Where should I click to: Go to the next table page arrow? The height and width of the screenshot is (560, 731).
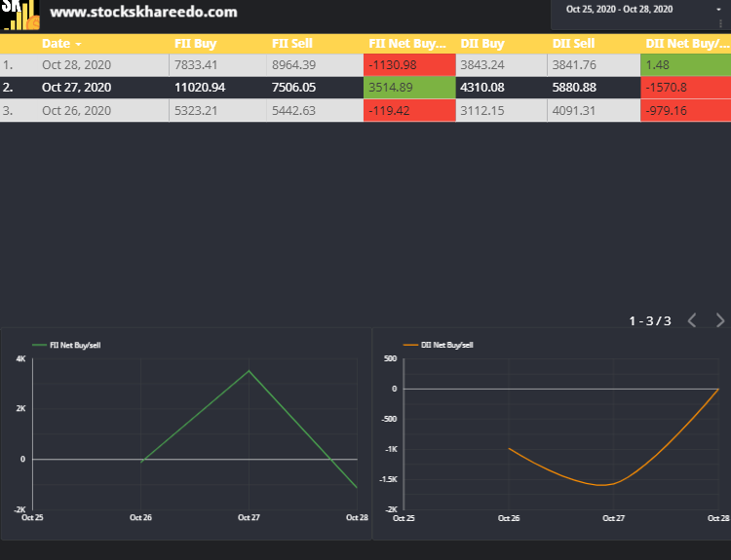720,320
